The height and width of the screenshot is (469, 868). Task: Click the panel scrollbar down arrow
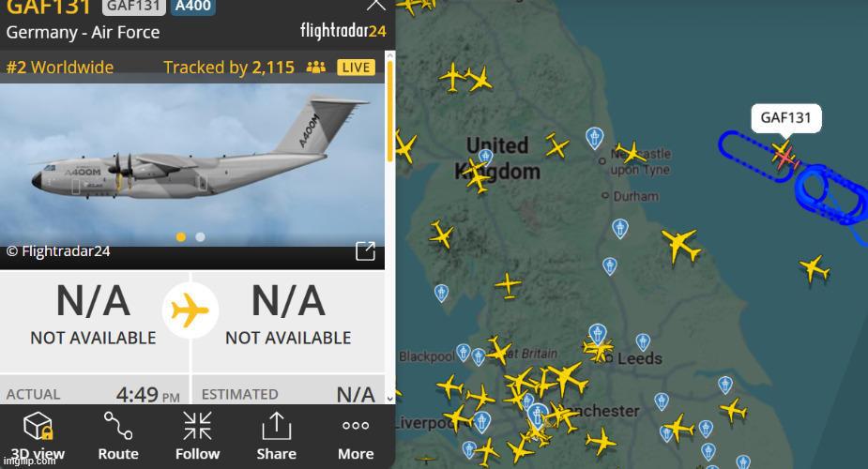(x=389, y=399)
